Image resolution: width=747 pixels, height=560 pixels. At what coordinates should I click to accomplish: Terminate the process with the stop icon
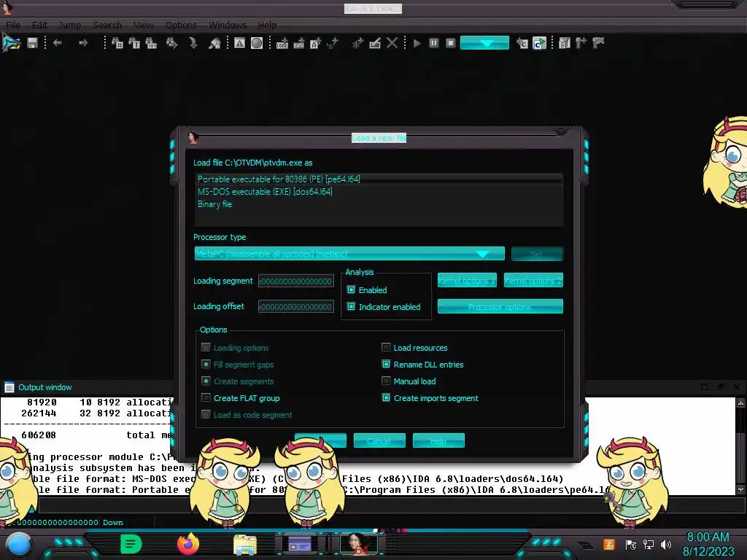pos(451,43)
